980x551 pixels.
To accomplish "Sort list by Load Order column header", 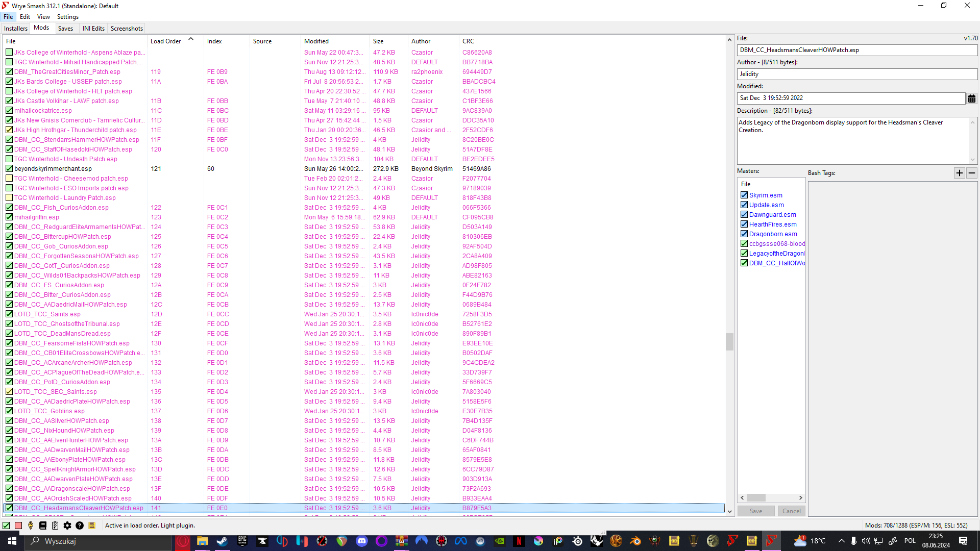I will 166,41.
